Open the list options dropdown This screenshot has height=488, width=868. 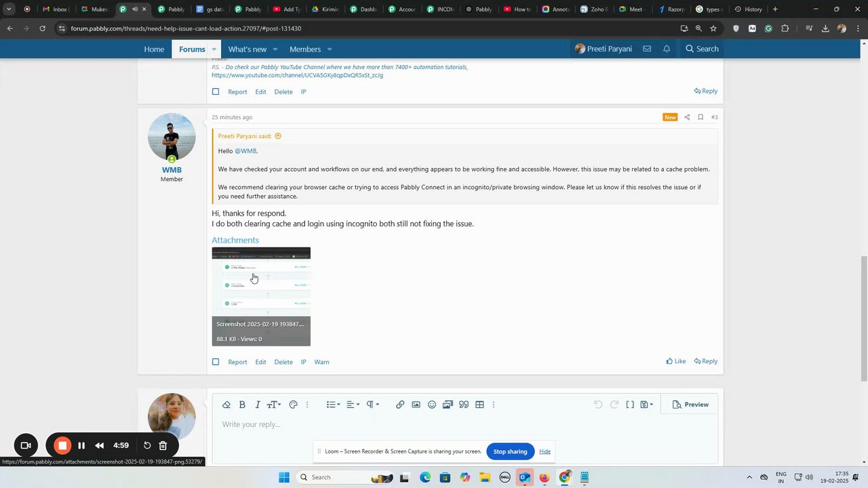333,405
